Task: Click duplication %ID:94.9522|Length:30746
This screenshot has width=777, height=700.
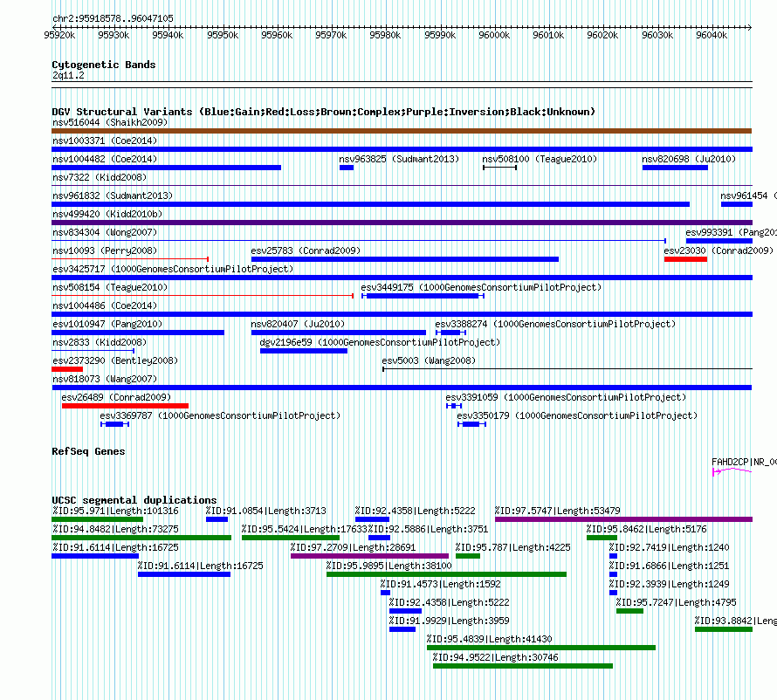Action: coord(495,657)
